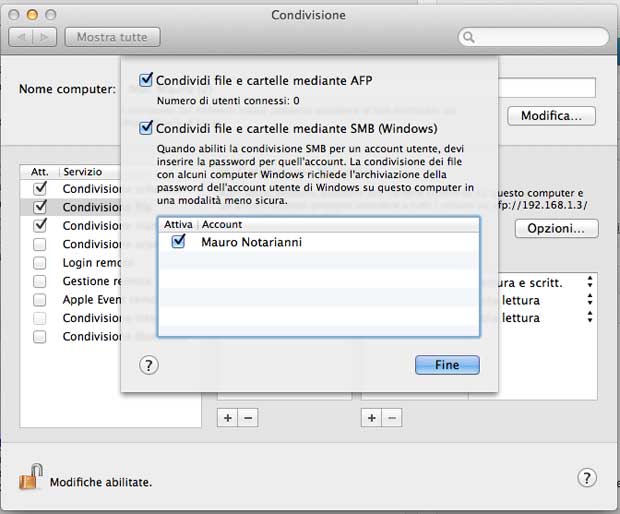Click the yellow minimize window button
620x514 pixels.
32,15
